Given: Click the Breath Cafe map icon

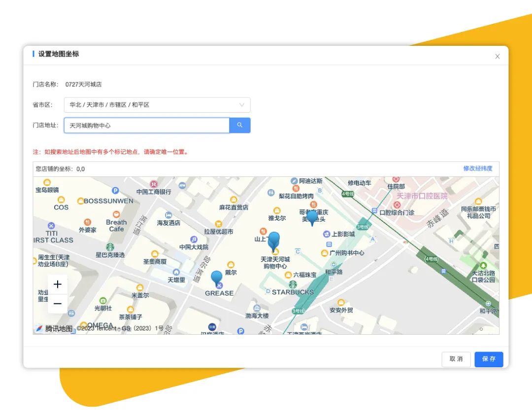Looking at the screenshot, I should (x=116, y=215).
